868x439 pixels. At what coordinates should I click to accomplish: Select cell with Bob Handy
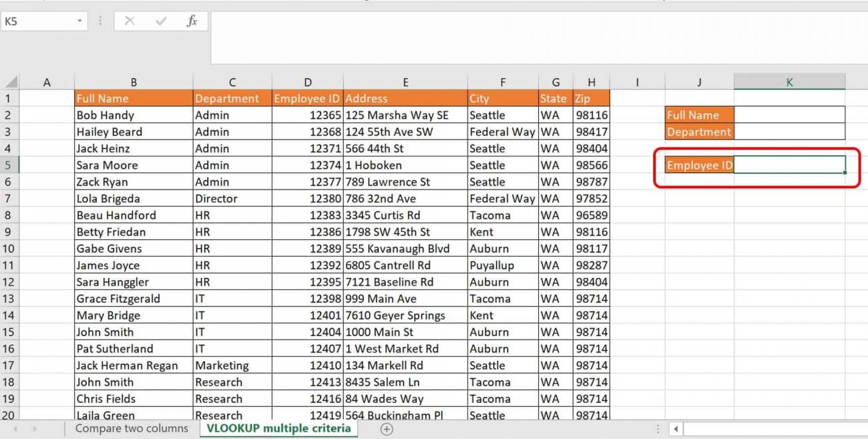pyautogui.click(x=134, y=115)
